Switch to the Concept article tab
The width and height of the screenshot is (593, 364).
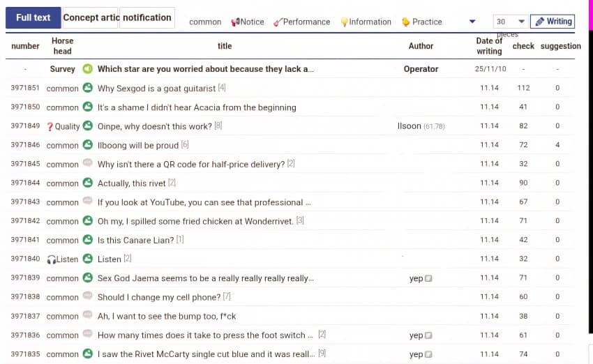pos(91,17)
